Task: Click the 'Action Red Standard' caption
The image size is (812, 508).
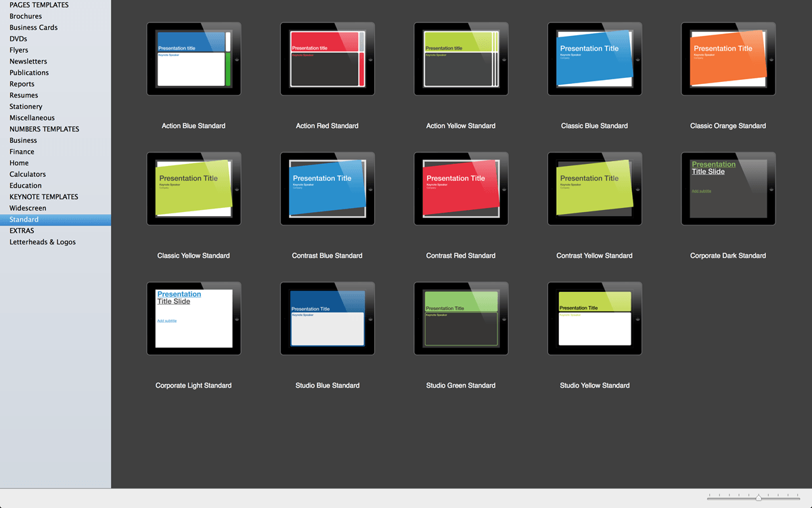Action: coord(328,126)
